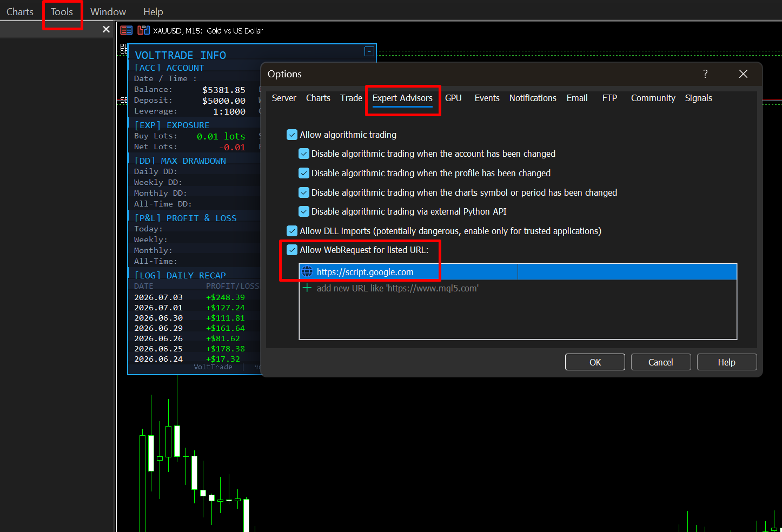Open the Signals tab in Options
782x532 pixels.
tap(698, 98)
